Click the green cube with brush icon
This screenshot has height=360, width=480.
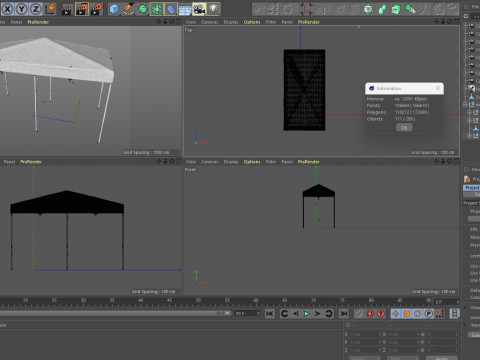(x=410, y=9)
